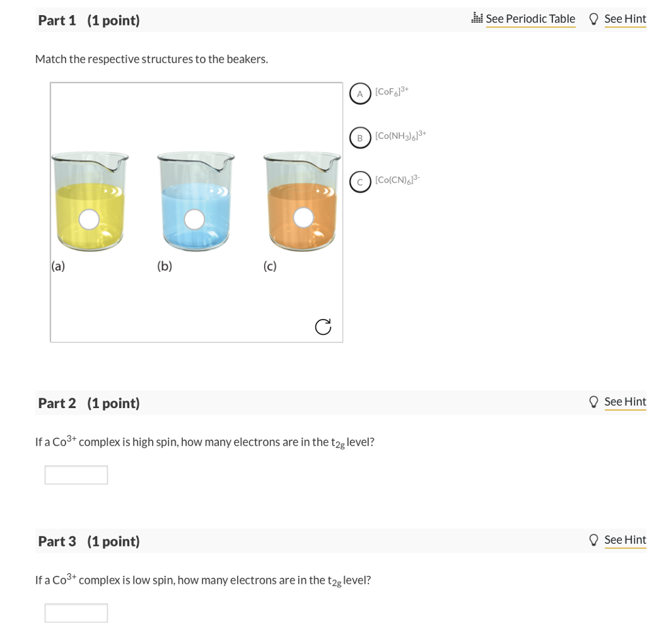The width and height of the screenshot is (671, 644).
Task: Open the See Hint link in Part 2
Action: pyautogui.click(x=624, y=401)
